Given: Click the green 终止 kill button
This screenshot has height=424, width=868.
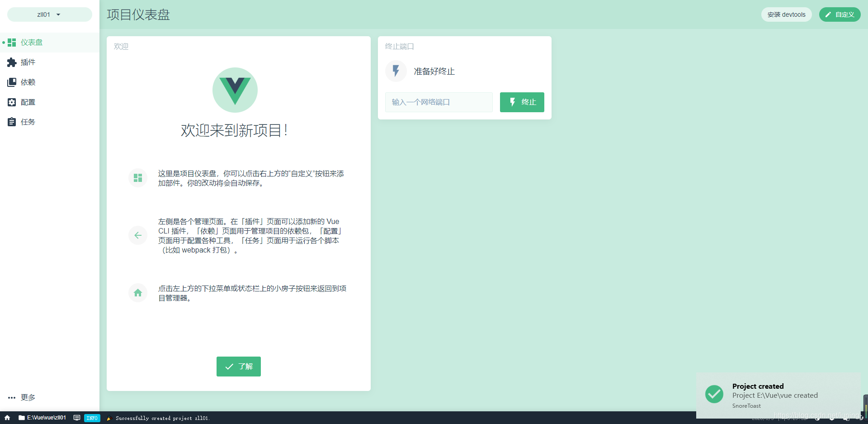Looking at the screenshot, I should click(x=522, y=102).
